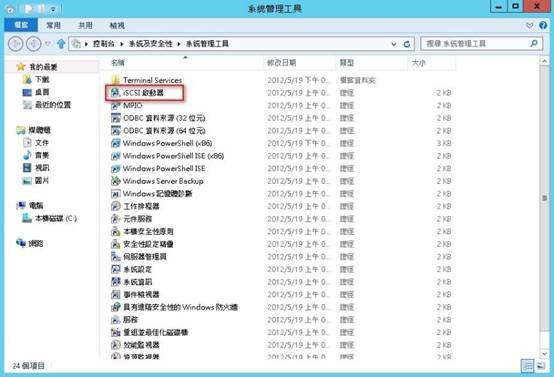Open recent locations dropdown arrow
Image resolution: width=554 pixels, height=377 pixels.
[x=48, y=44]
